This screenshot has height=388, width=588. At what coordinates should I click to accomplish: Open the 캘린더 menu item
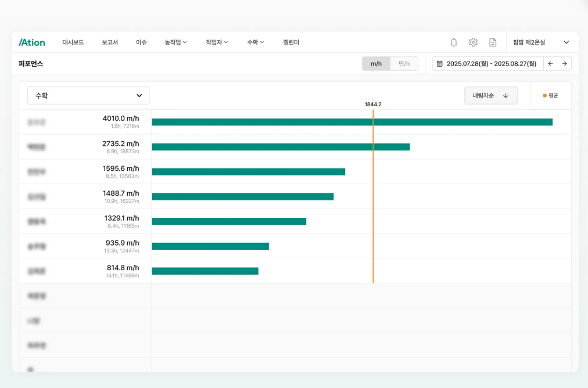point(291,42)
